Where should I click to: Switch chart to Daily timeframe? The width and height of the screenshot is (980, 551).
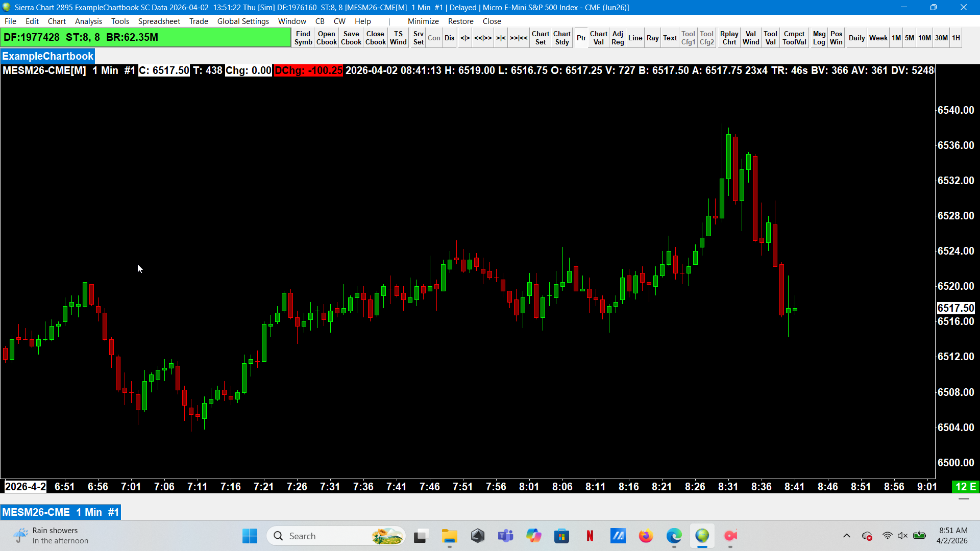coord(856,38)
